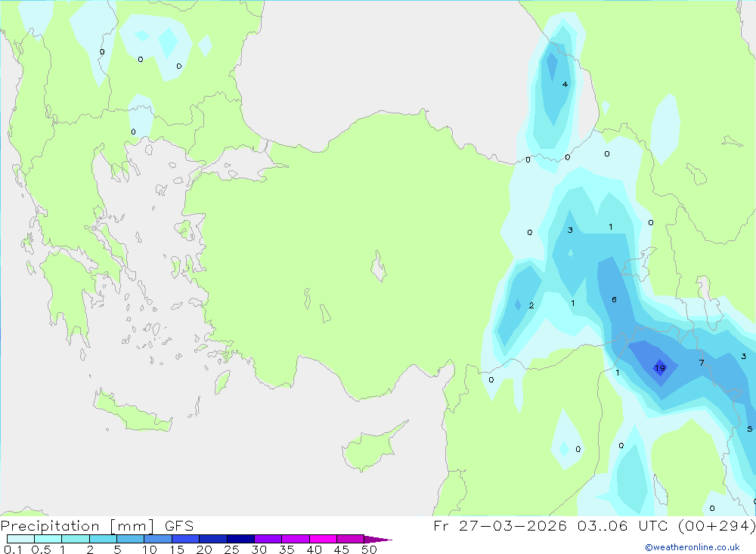Click the map value "19" precipitation maximum
The image size is (756, 554).
pyautogui.click(x=659, y=368)
